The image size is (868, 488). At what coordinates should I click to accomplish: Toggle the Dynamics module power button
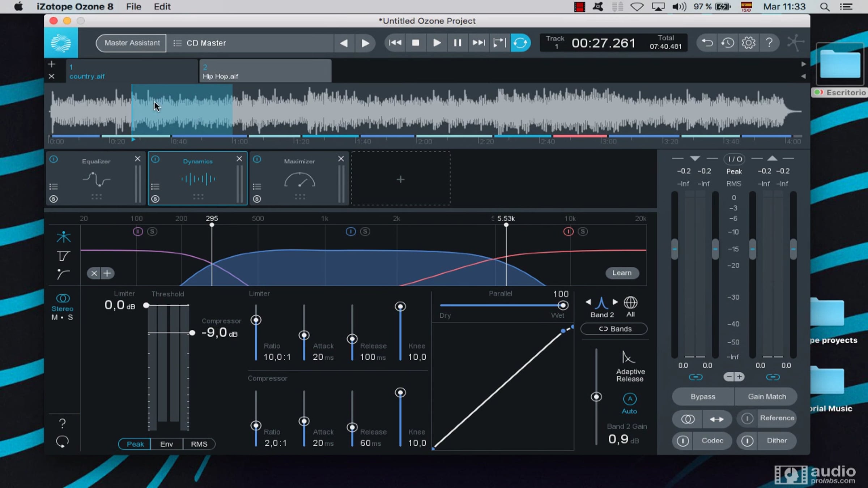tap(156, 159)
